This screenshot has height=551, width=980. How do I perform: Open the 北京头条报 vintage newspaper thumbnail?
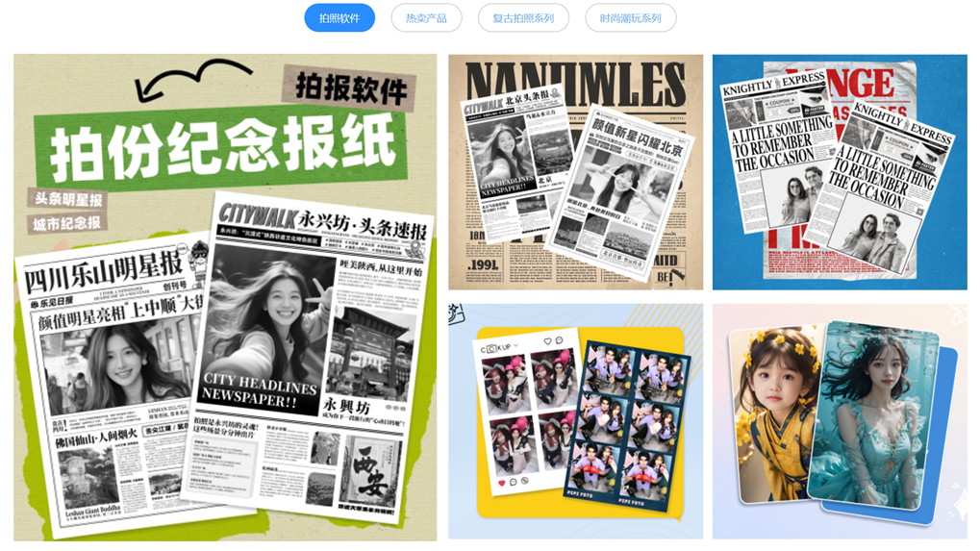click(x=575, y=173)
